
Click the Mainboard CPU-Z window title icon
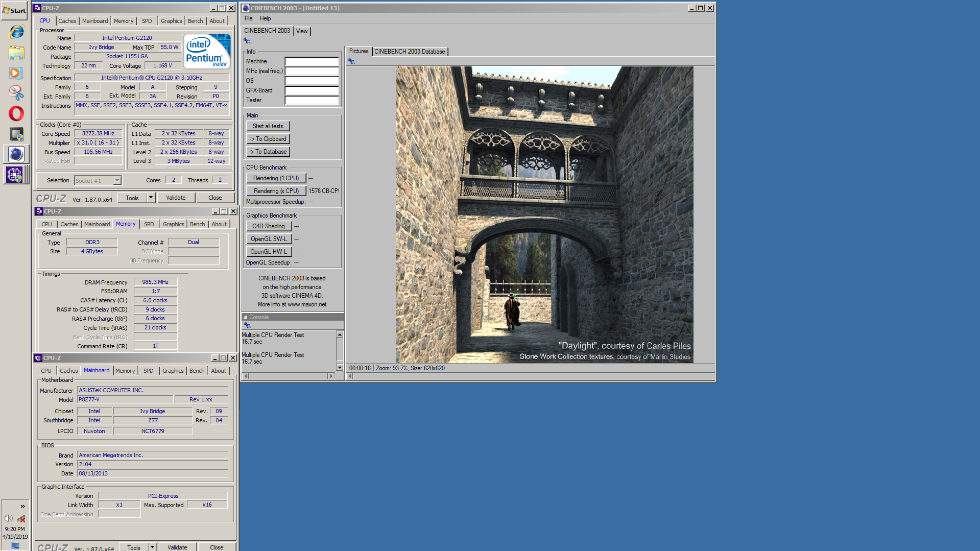click(x=38, y=358)
